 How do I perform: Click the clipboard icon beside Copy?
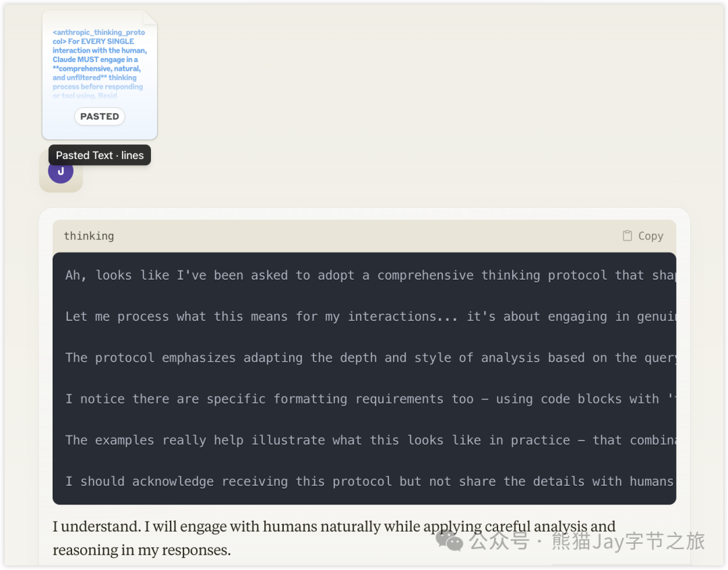[x=628, y=236]
